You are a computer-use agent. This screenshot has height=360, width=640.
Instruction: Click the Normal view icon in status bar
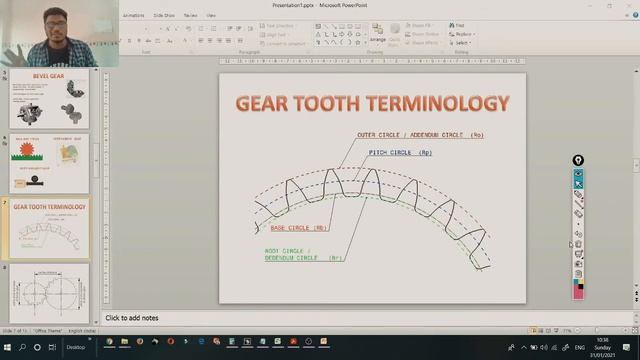tap(533, 331)
